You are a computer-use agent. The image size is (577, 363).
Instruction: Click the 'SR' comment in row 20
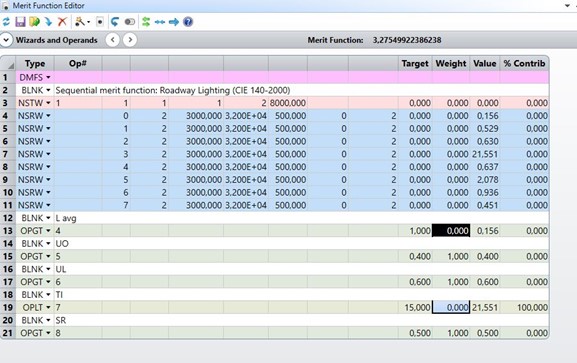(61, 320)
